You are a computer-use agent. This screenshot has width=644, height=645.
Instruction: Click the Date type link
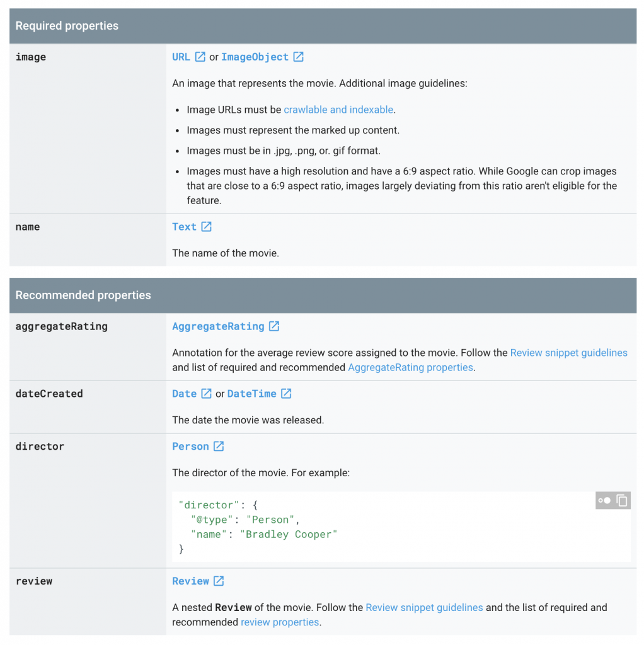(185, 394)
